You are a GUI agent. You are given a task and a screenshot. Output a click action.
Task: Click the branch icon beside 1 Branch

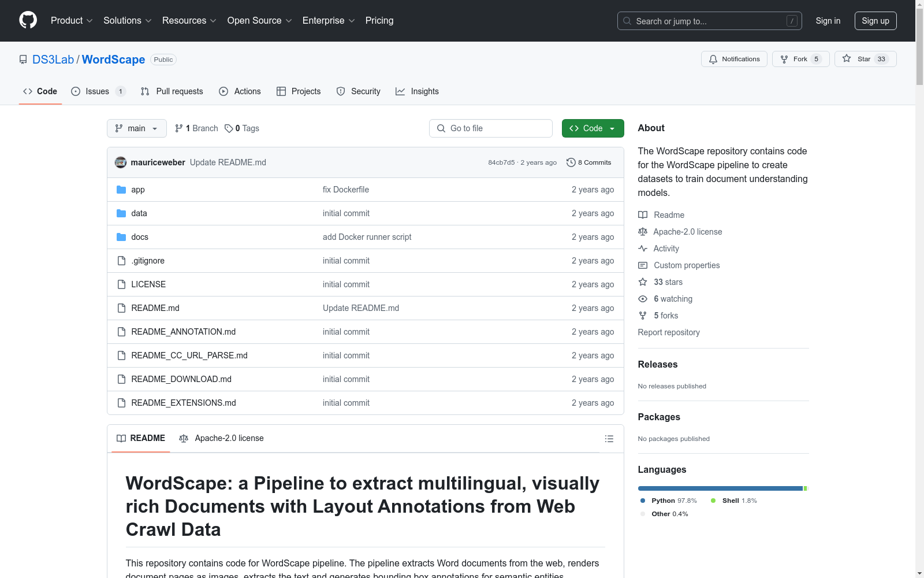179,128
